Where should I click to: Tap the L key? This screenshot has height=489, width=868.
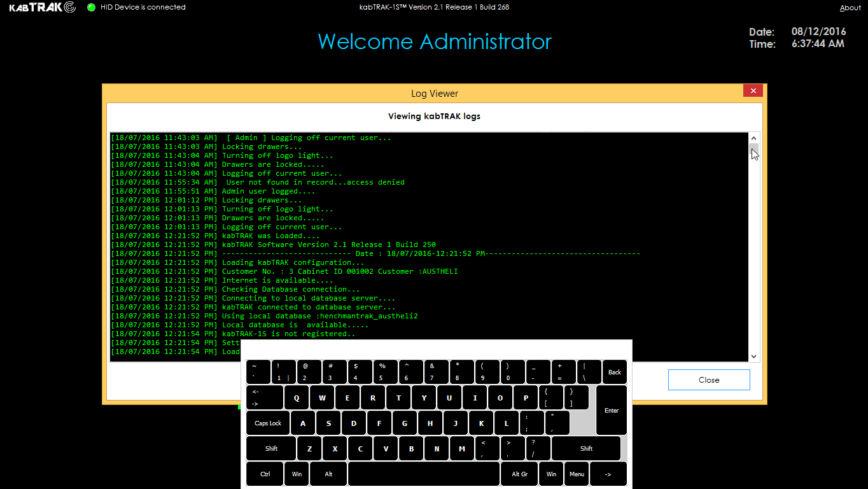(507, 423)
